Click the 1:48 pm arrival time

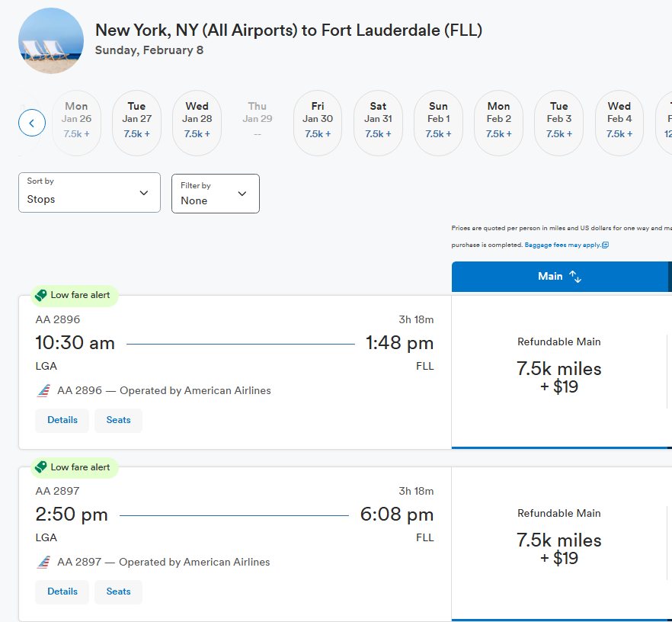[x=399, y=343]
